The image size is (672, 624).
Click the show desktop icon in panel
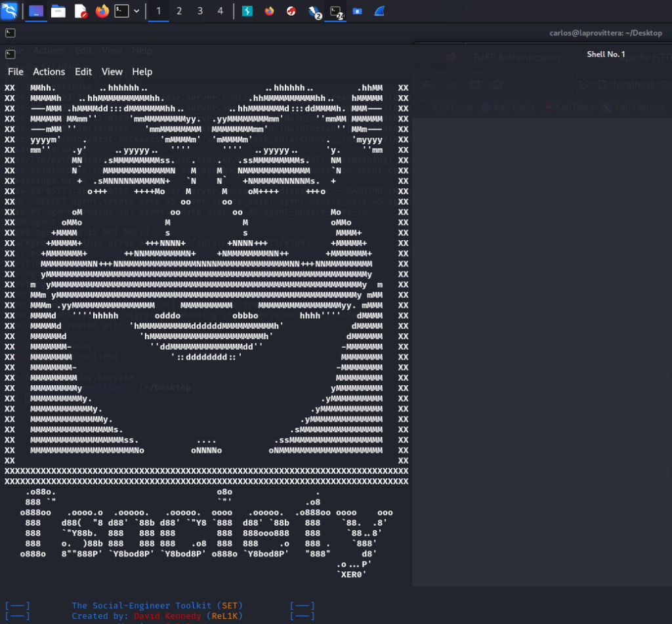[37, 11]
